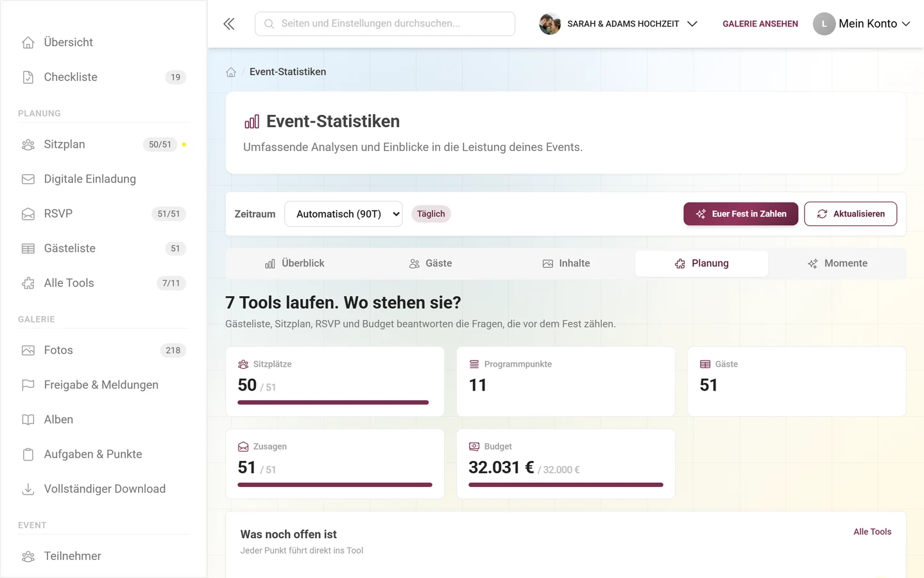The height and width of the screenshot is (578, 924).
Task: Click the Sitzplan 50/51 badge
Action: [160, 144]
